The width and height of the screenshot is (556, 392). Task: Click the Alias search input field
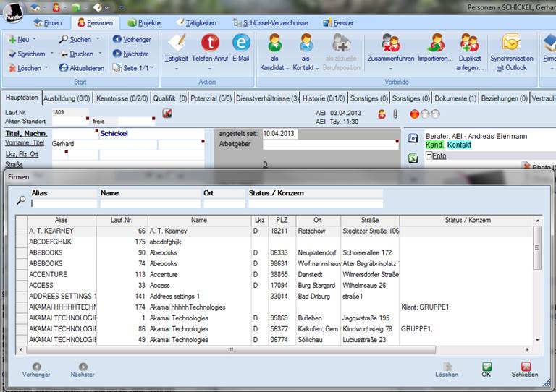64,203
